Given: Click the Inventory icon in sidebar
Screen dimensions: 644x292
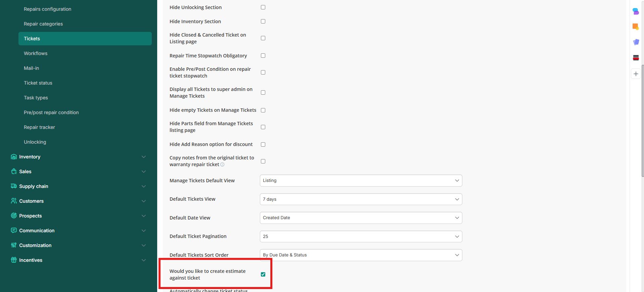Looking at the screenshot, I should [x=14, y=157].
